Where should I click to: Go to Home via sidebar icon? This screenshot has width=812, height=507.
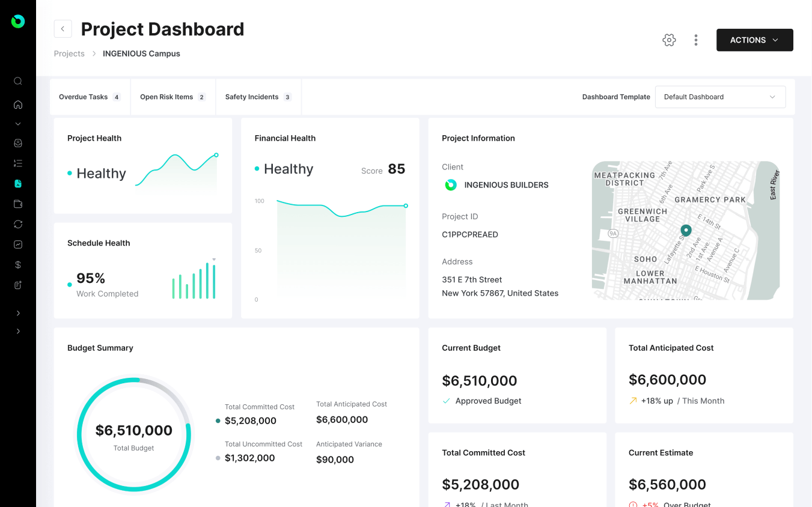[18, 104]
